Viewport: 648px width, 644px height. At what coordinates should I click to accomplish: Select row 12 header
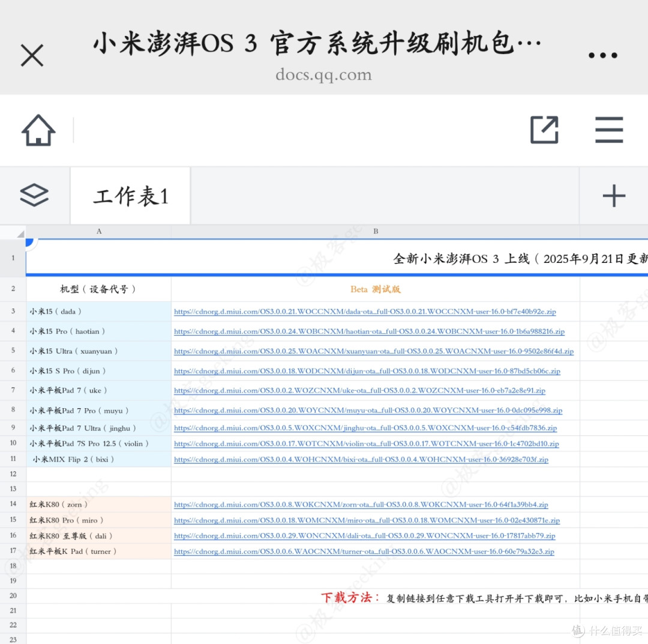[x=13, y=474]
